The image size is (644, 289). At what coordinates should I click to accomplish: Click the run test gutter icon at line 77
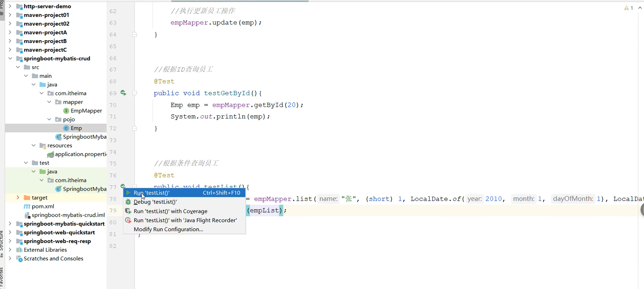[x=123, y=187]
